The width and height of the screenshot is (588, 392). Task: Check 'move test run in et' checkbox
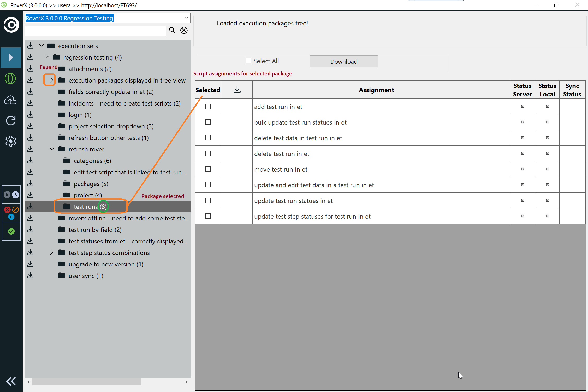click(208, 169)
